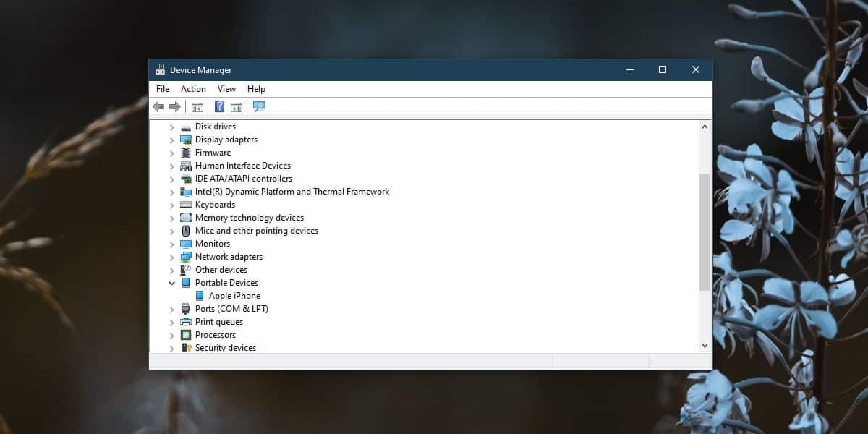This screenshot has width=868, height=434.
Task: Select the Security devices label
Action: coord(226,348)
